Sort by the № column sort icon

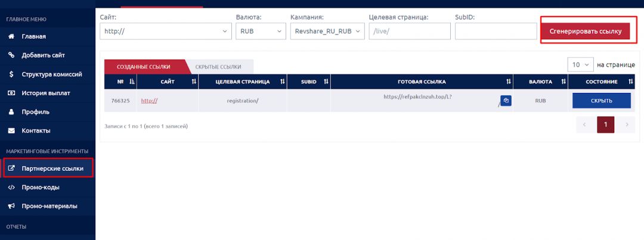pyautogui.click(x=132, y=82)
